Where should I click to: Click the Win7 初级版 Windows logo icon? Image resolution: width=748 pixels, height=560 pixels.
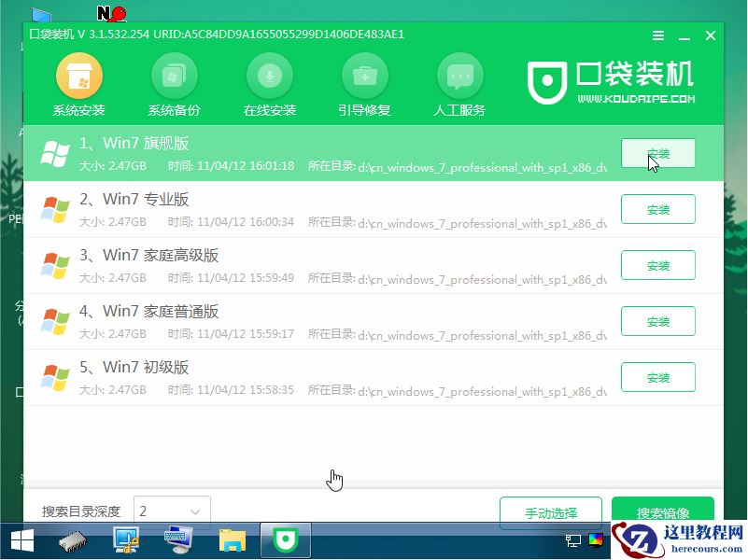click(54, 376)
